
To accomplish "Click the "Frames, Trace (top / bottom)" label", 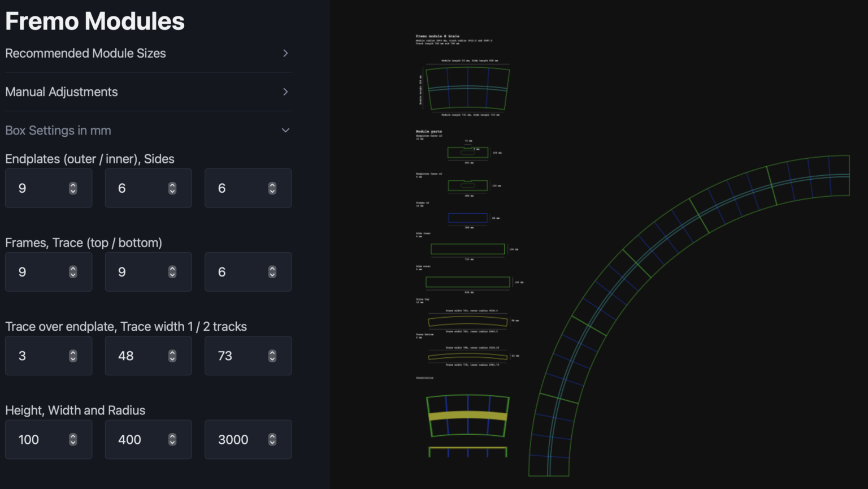I will pos(84,243).
